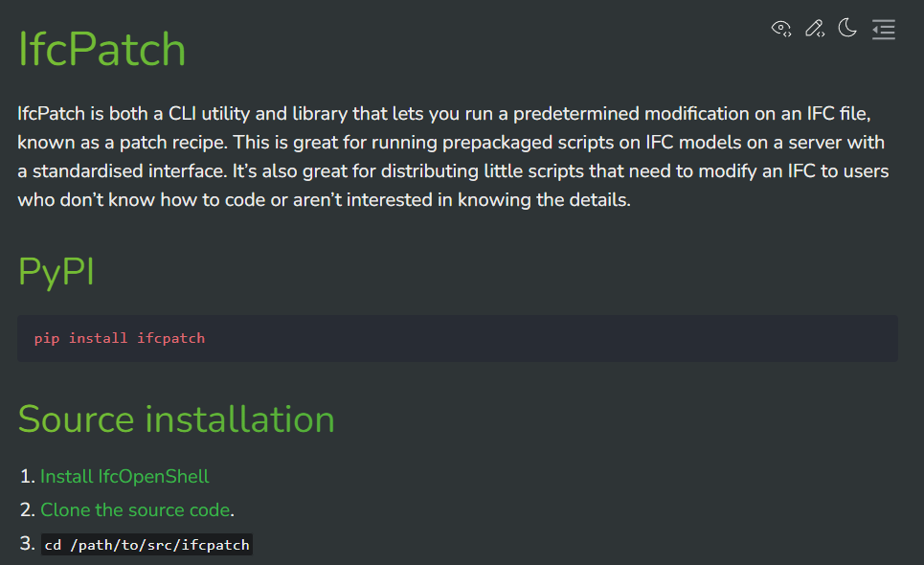Click list item number 1 marker

click(x=27, y=476)
